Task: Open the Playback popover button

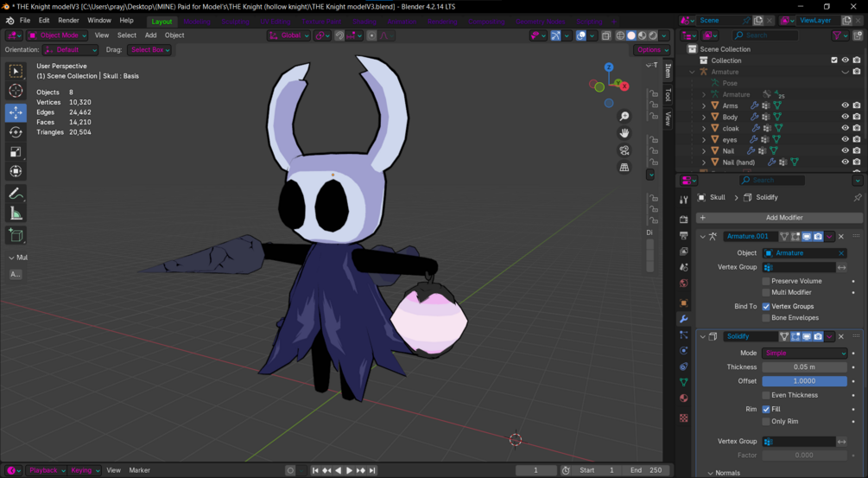Action: click(x=47, y=470)
